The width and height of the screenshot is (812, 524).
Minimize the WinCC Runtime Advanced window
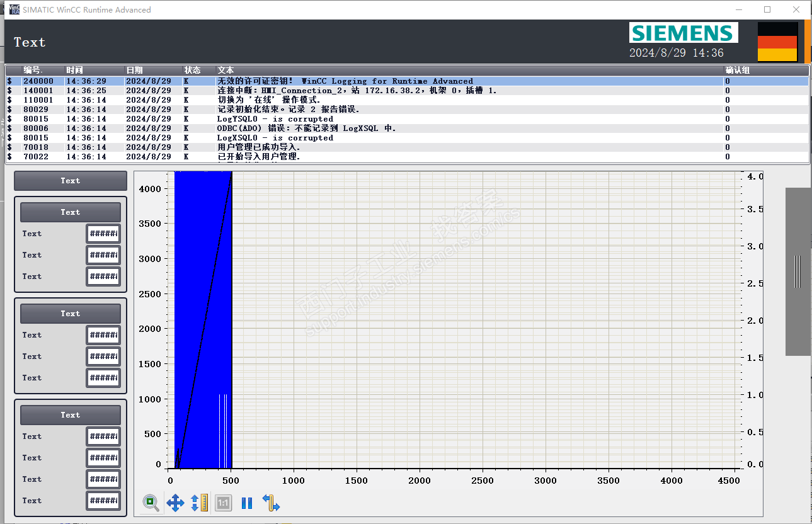(738, 9)
